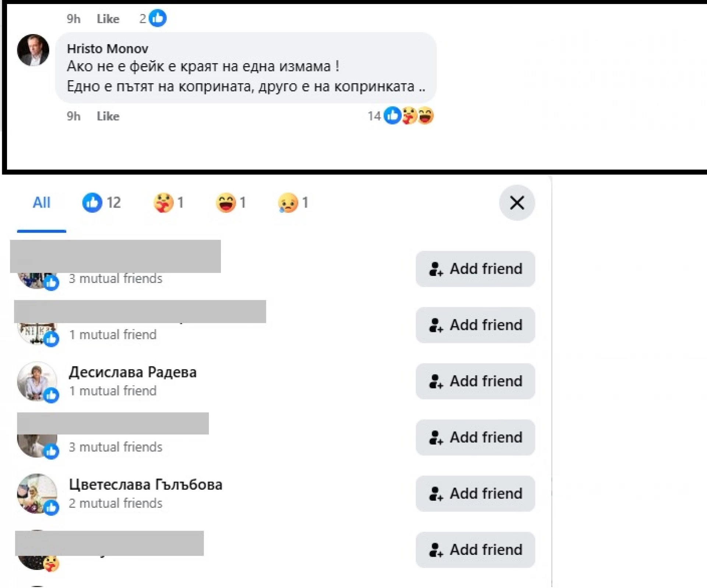The height and width of the screenshot is (588, 707).
Task: Open Цветеслава Гълъбова's profile name
Action: coord(145,485)
